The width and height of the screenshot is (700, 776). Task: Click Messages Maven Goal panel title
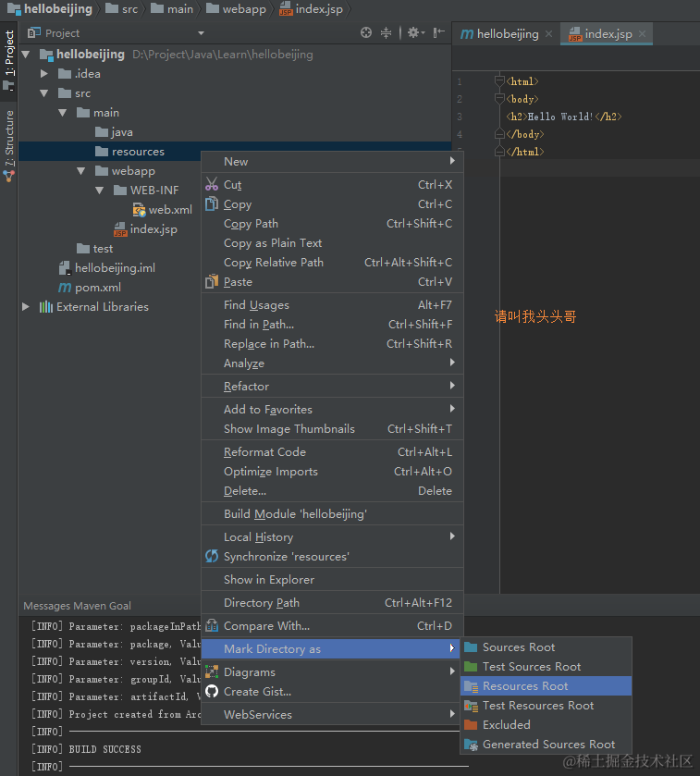pos(77,606)
